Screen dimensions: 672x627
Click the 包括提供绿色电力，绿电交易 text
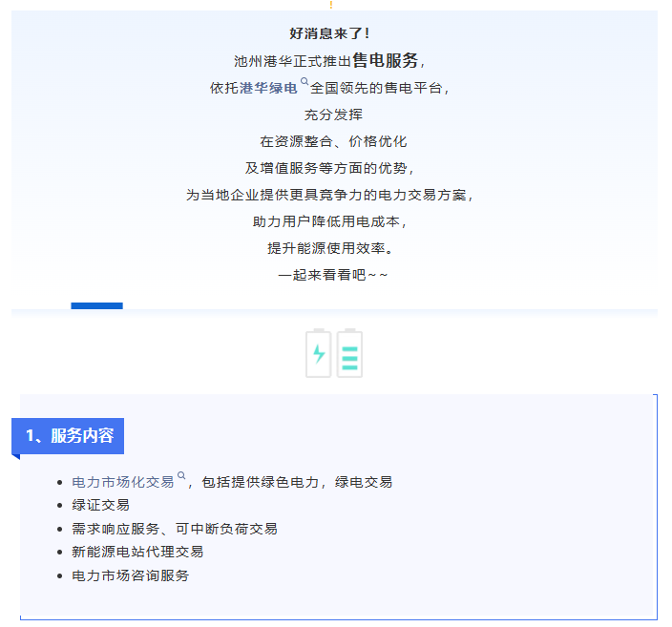297,482
